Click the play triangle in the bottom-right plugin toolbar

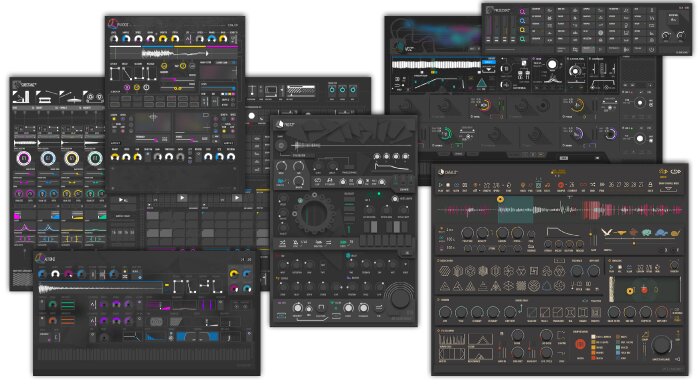pyautogui.click(x=441, y=185)
